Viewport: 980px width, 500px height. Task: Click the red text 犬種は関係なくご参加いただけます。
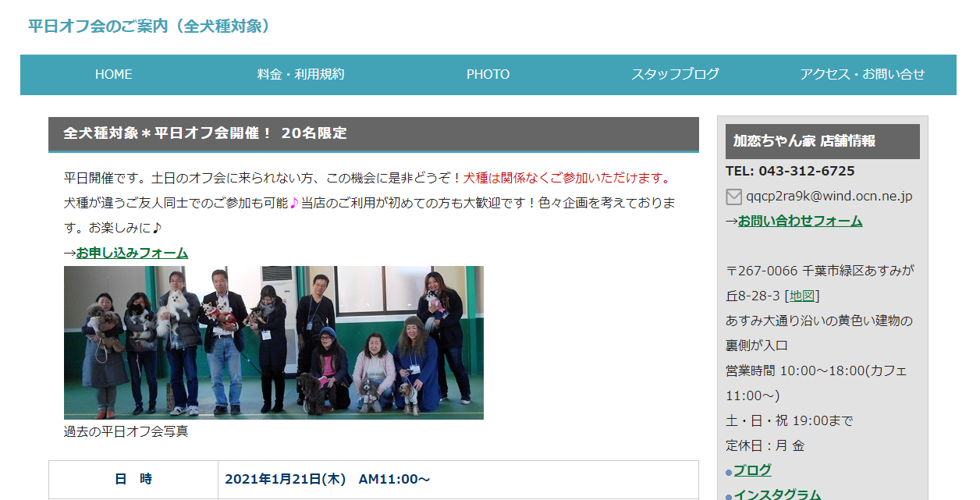[568, 179]
